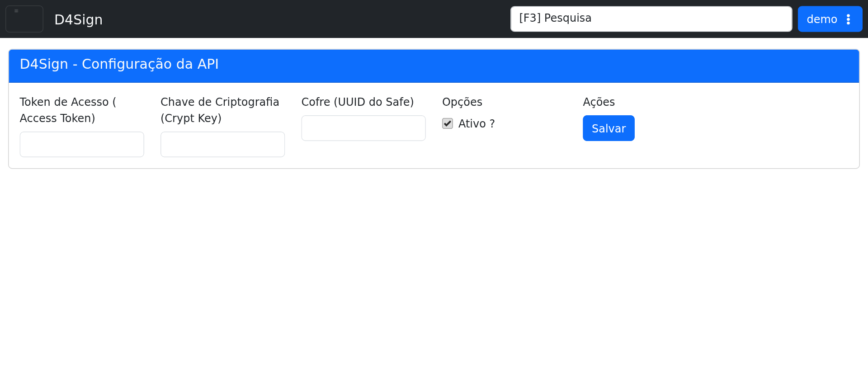
Task: Click the Cofre UUID do Safe field
Action: tap(363, 128)
